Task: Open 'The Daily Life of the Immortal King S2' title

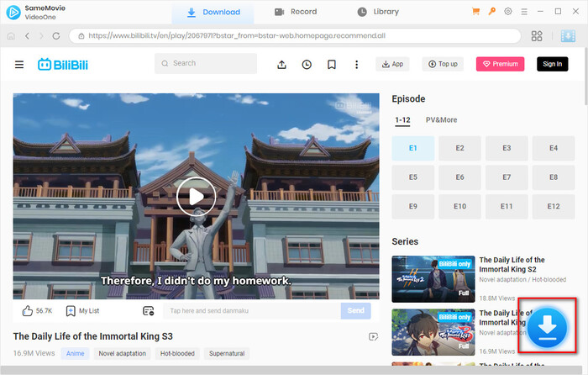Action: 512,265
